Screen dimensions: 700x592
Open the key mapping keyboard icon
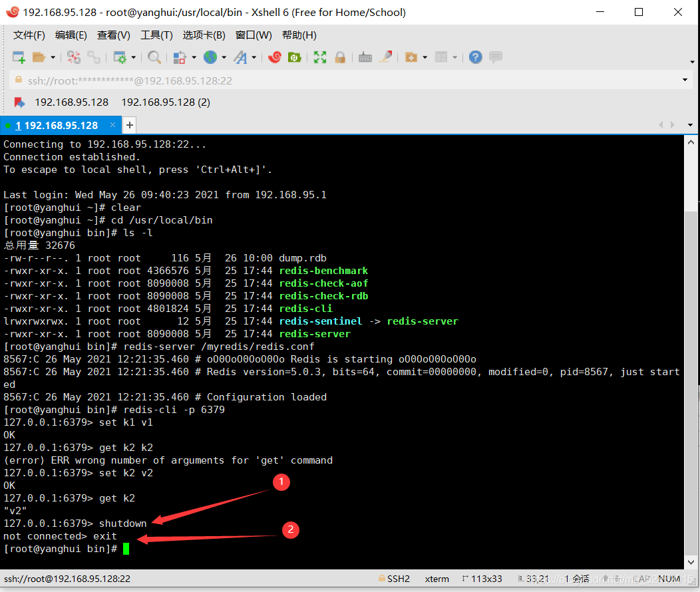point(365,57)
